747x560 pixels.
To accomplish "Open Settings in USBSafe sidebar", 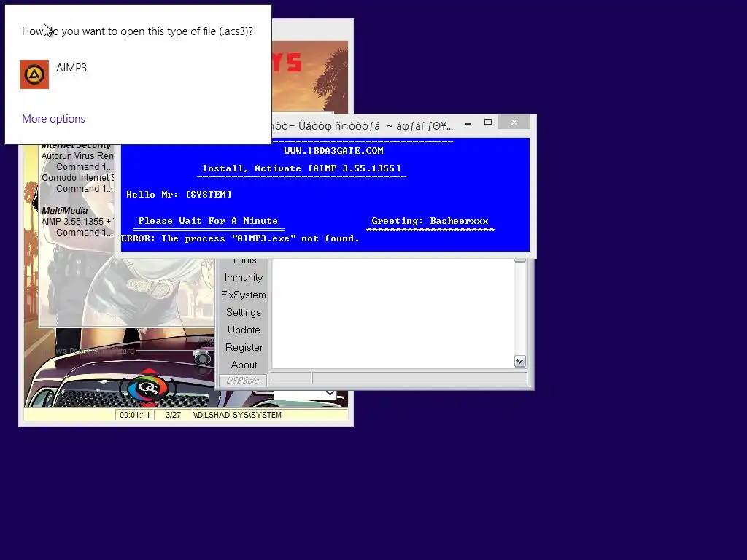I will [x=244, y=312].
